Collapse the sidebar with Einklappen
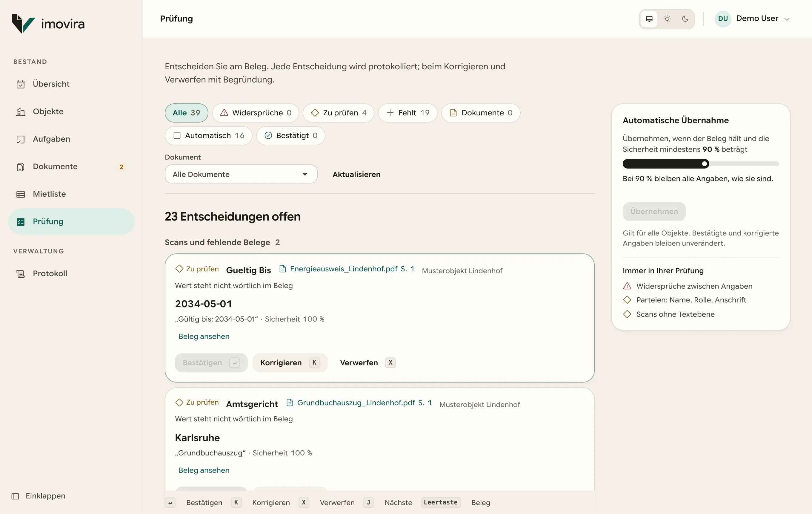 (39, 496)
